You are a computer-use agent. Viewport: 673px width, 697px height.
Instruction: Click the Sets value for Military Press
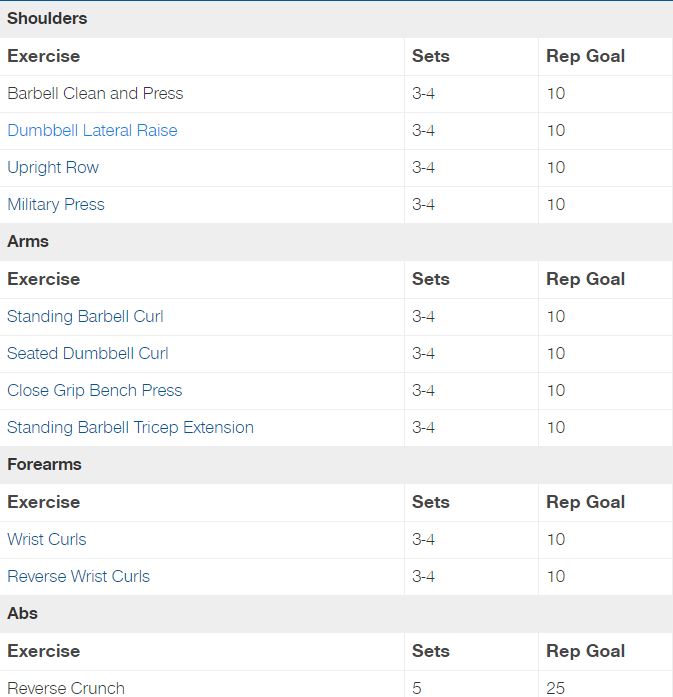click(423, 204)
